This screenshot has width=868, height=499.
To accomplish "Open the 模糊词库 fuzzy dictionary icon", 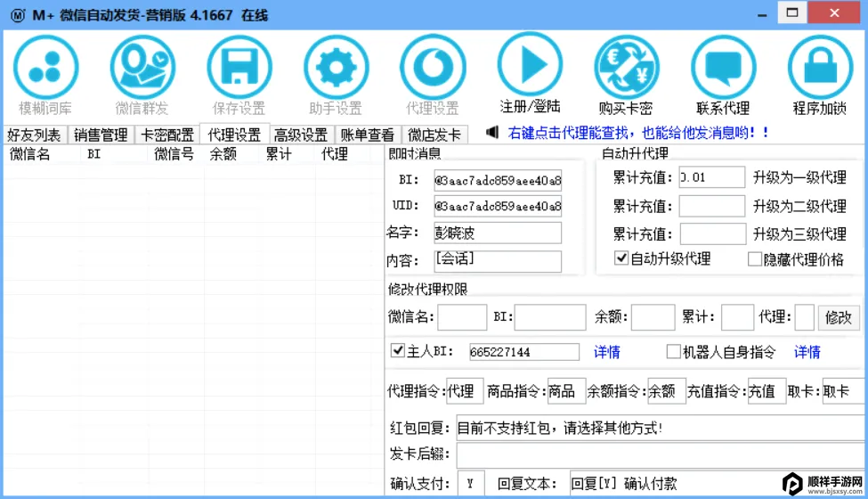I will coord(46,67).
